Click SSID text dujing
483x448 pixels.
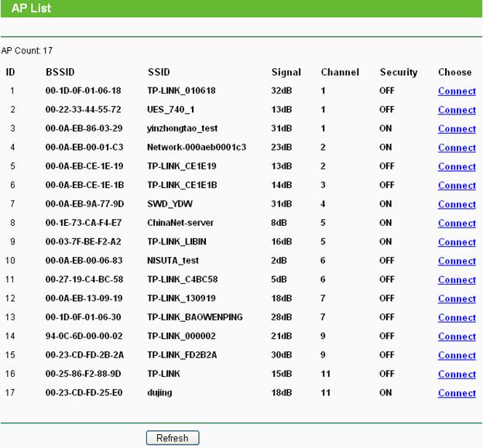(x=159, y=393)
